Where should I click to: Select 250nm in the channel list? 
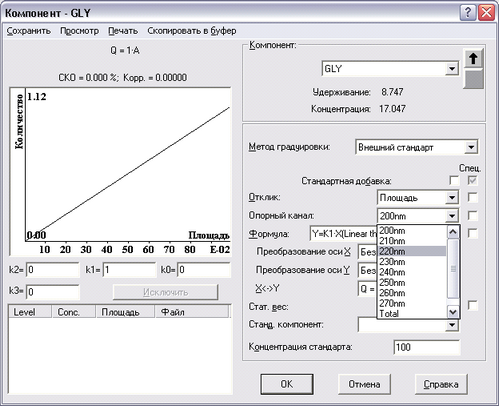coord(412,282)
